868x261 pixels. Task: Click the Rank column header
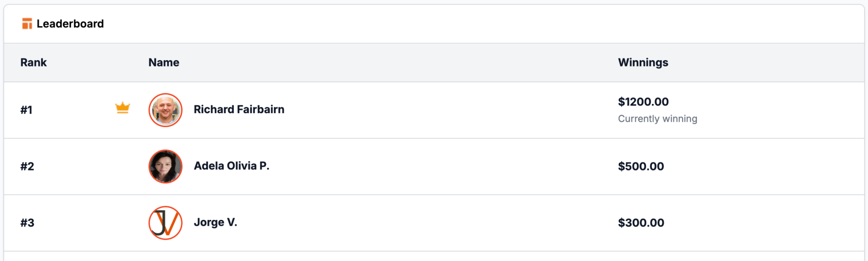33,62
